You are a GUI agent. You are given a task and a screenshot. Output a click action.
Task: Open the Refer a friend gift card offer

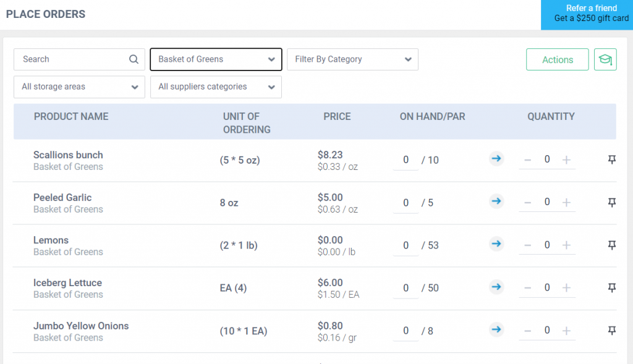(x=586, y=13)
